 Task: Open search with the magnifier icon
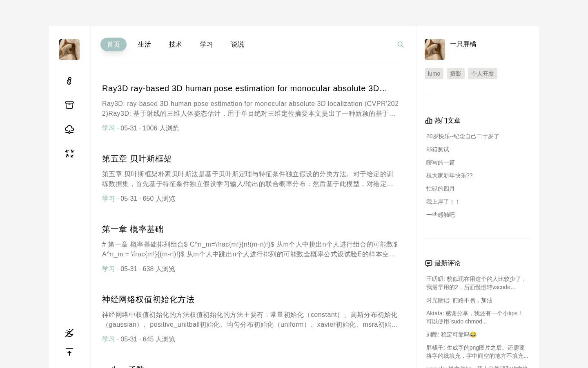pyautogui.click(x=401, y=45)
